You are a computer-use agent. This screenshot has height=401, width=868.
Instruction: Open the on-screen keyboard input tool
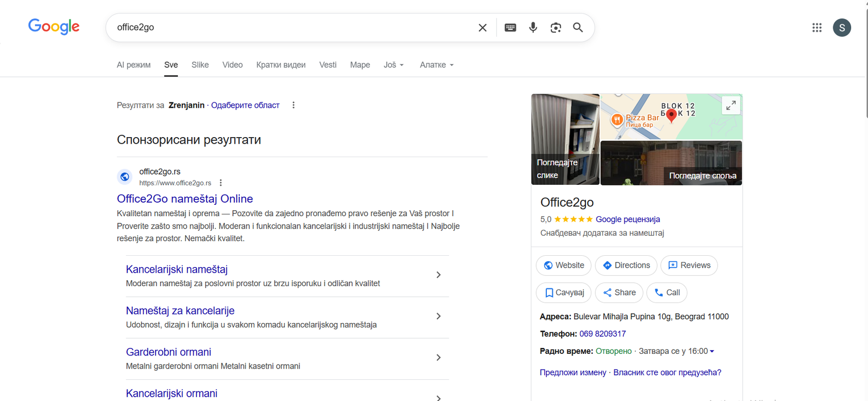tap(510, 28)
